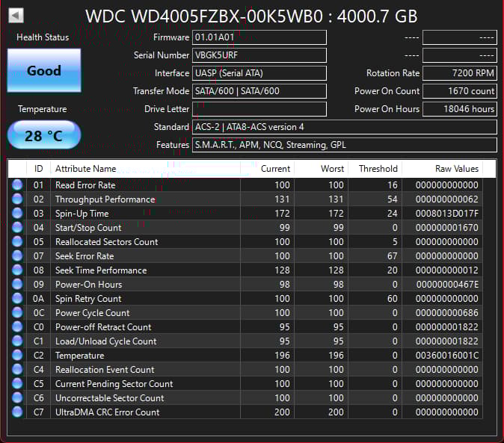
Task: Click the Seek Error Rate attribute name
Action: pos(84,256)
